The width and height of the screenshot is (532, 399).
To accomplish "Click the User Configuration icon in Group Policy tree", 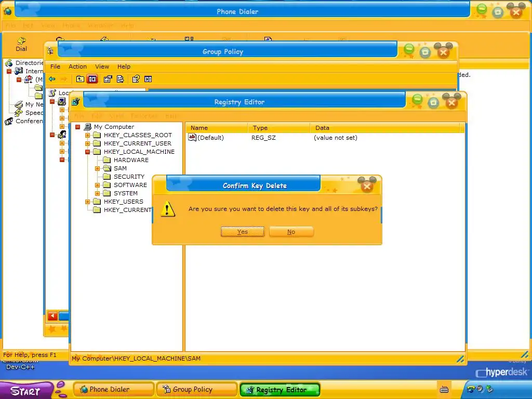I will tap(62, 135).
